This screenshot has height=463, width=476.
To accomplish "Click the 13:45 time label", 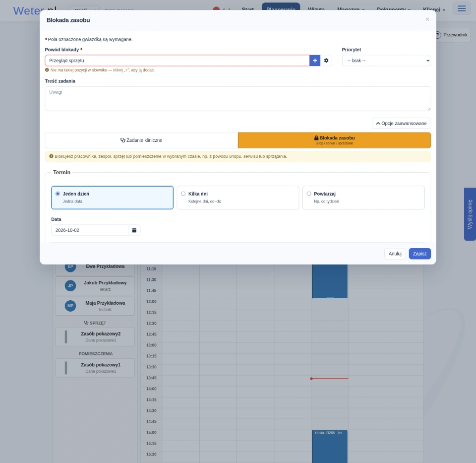I will coord(152,378).
